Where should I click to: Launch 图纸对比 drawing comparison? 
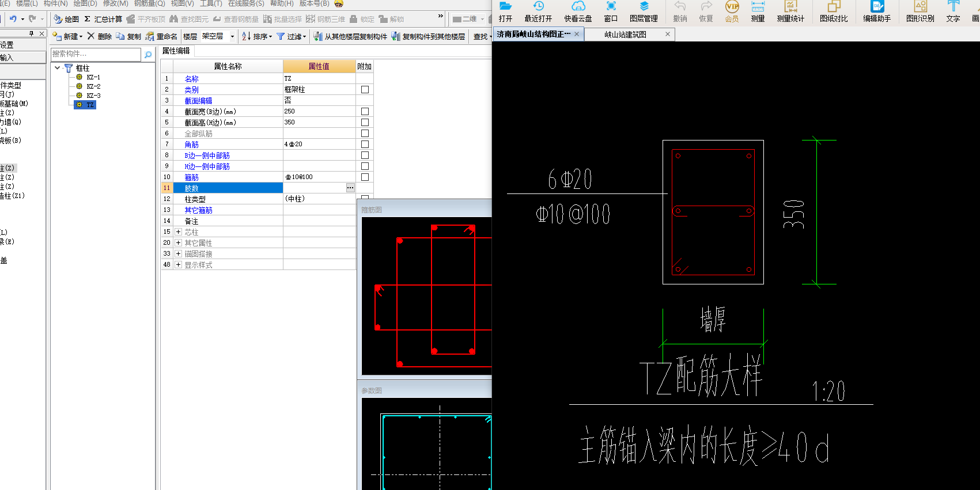834,12
